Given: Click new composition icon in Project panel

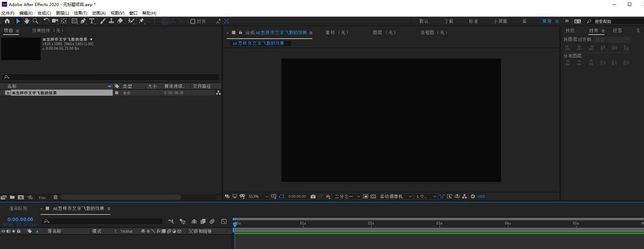Looking at the screenshot, I should pyautogui.click(x=21, y=197).
